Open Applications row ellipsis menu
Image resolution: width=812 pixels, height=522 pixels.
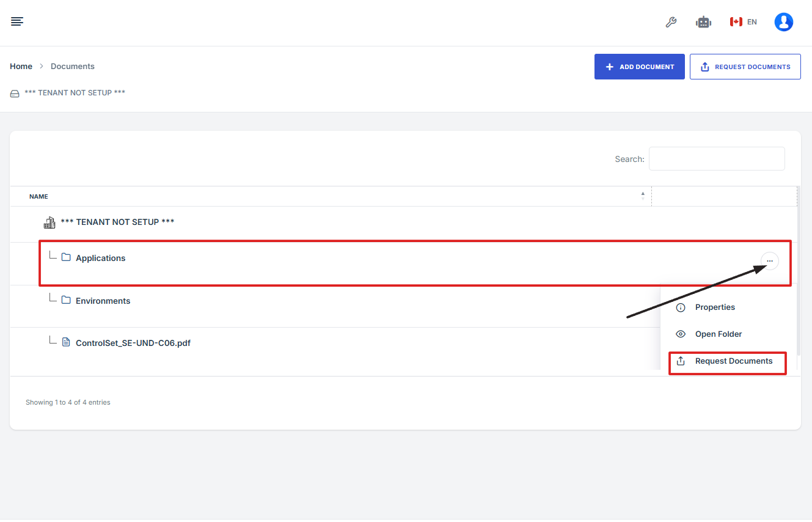(769, 261)
